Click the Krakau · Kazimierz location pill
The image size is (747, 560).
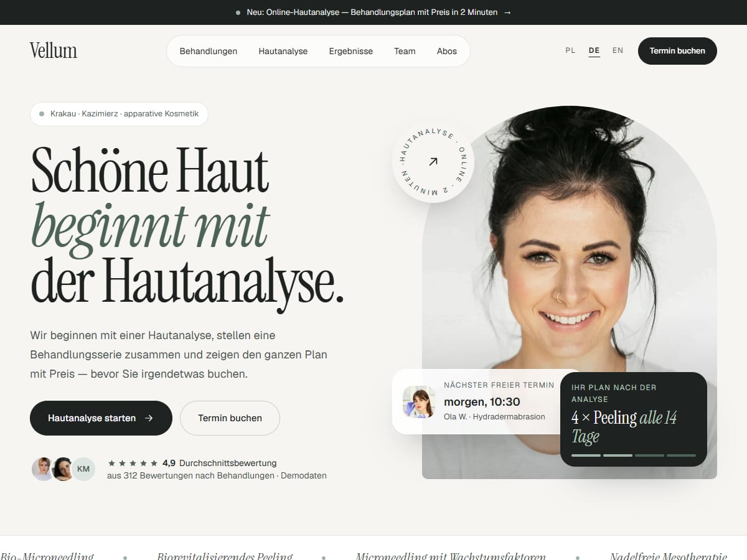click(x=119, y=114)
